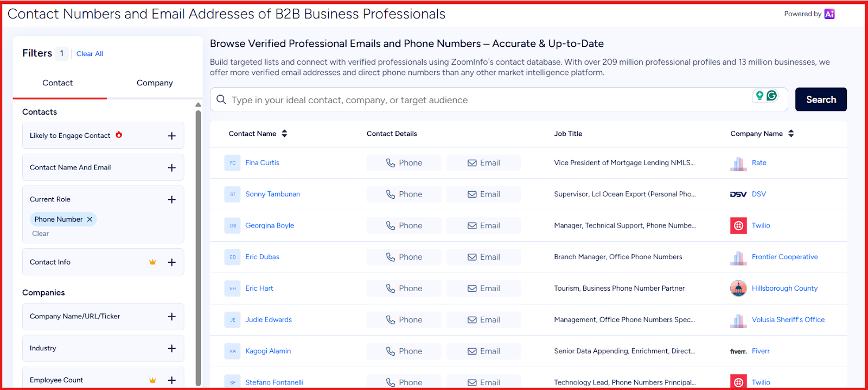The width and height of the screenshot is (868, 390).
Task: Expand the Company Name/URL/Ticker filter
Action: (172, 317)
